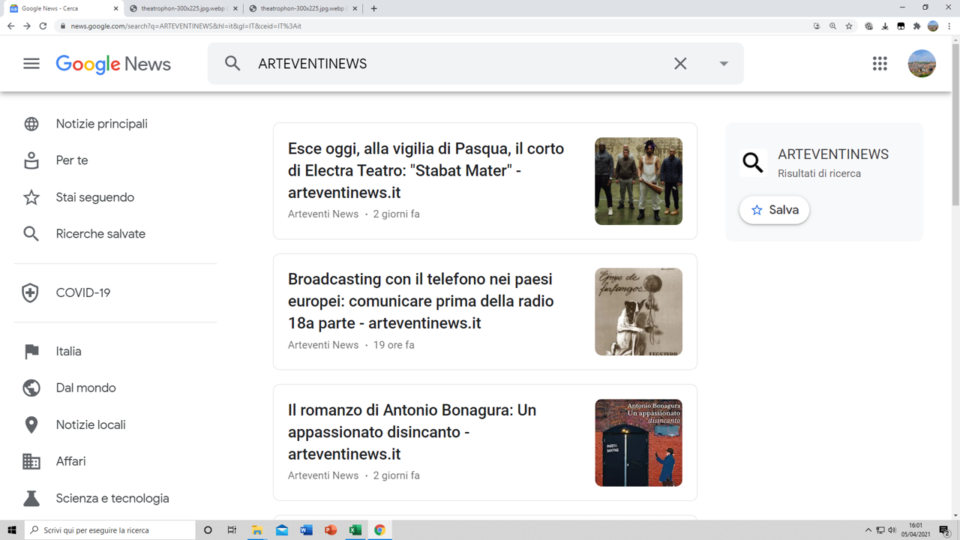This screenshot has height=540, width=960.
Task: Open the Affari section
Action: click(70, 462)
